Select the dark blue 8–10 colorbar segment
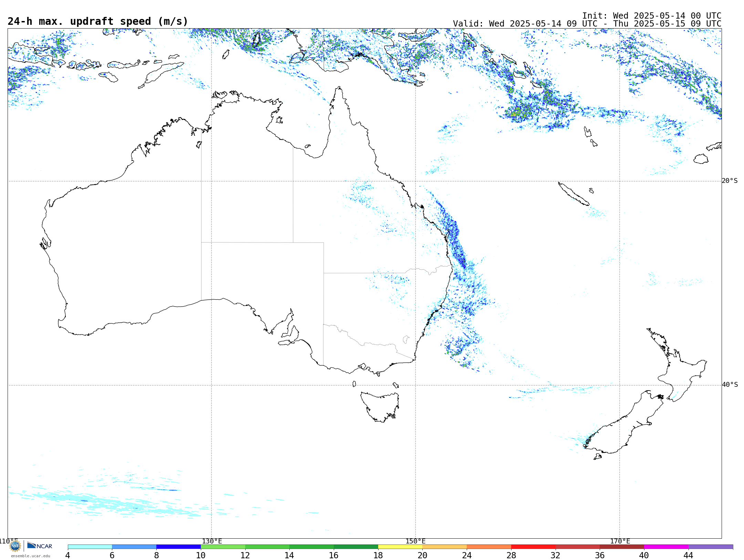This screenshot has width=744, height=560. click(x=178, y=547)
